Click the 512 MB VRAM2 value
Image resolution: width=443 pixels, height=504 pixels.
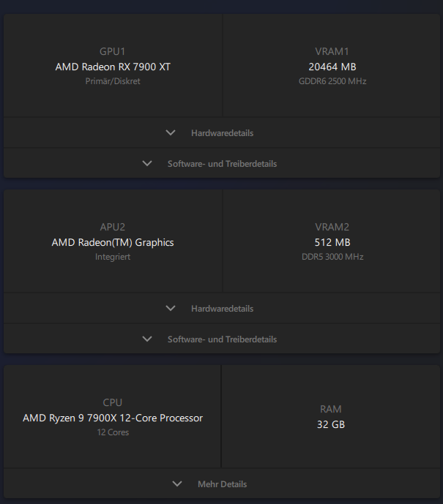click(332, 242)
